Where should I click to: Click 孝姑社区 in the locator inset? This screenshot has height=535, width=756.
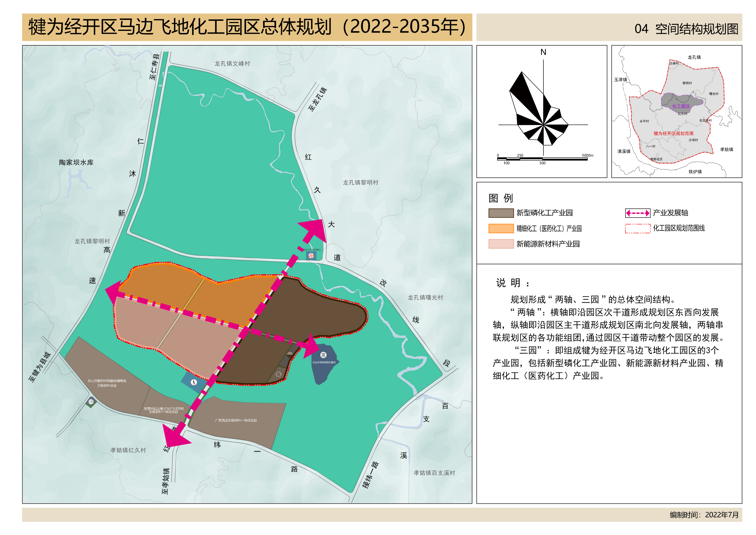pos(656,159)
